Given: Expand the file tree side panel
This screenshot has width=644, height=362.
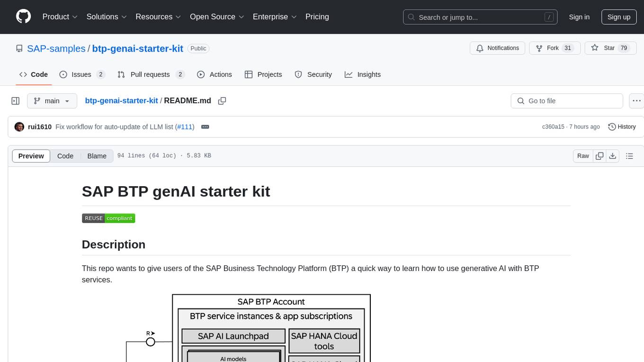Looking at the screenshot, I should pyautogui.click(x=16, y=101).
